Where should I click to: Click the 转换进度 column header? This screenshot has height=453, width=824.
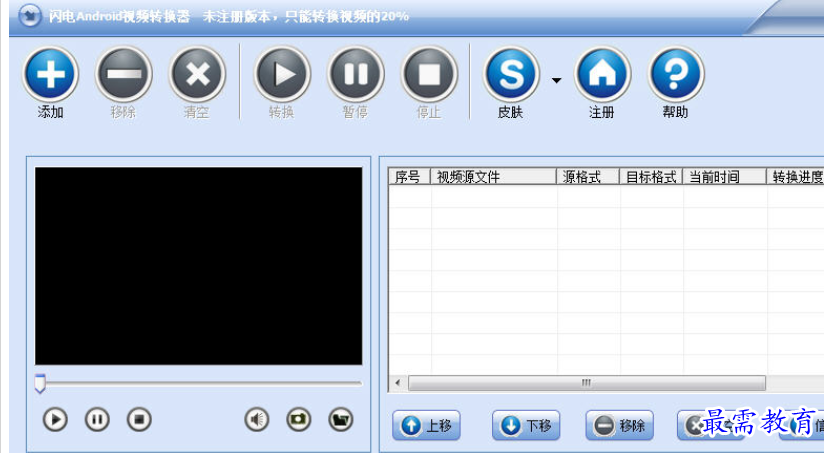[x=796, y=177]
